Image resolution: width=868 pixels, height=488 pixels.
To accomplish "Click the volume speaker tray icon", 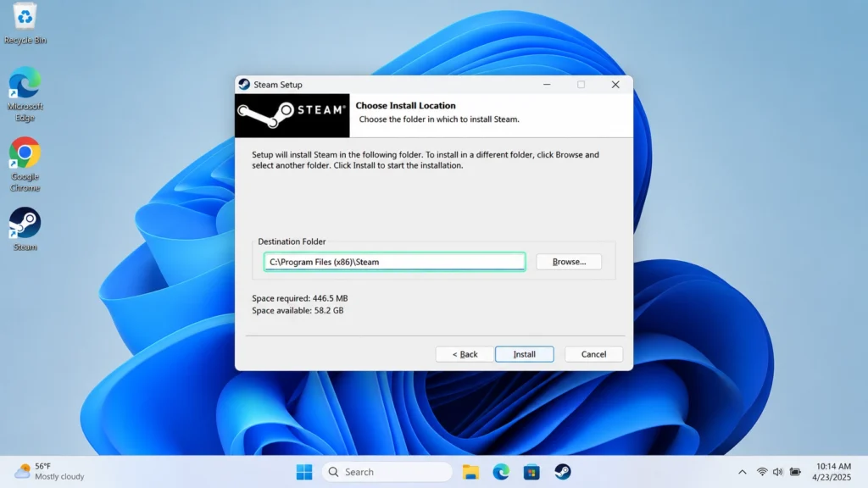I will (x=778, y=472).
